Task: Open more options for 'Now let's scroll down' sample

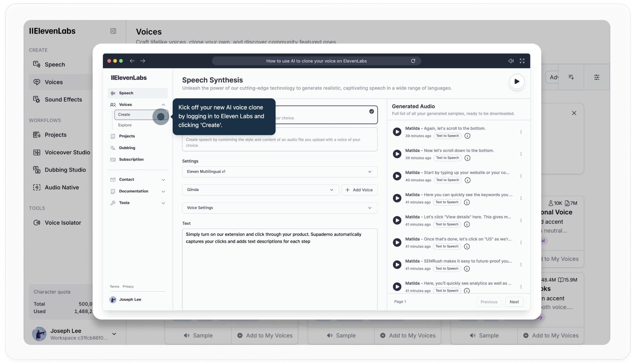Action: point(521,154)
